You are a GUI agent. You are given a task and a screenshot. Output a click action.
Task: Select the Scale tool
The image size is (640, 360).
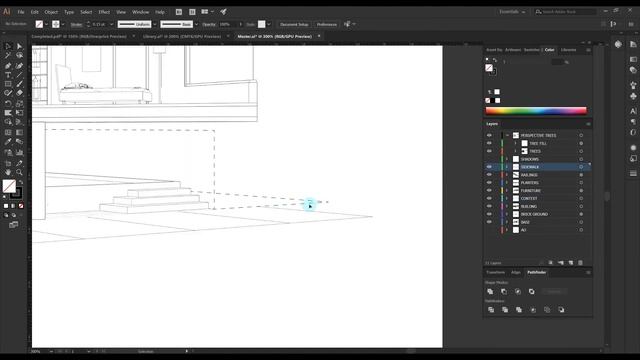(x=19, y=103)
